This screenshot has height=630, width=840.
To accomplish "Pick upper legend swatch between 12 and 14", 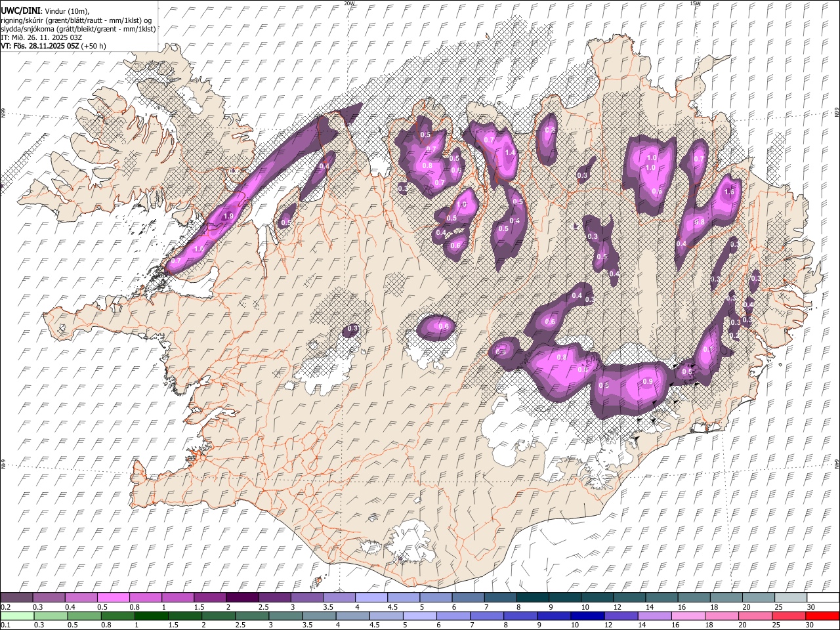I will 629,598.
